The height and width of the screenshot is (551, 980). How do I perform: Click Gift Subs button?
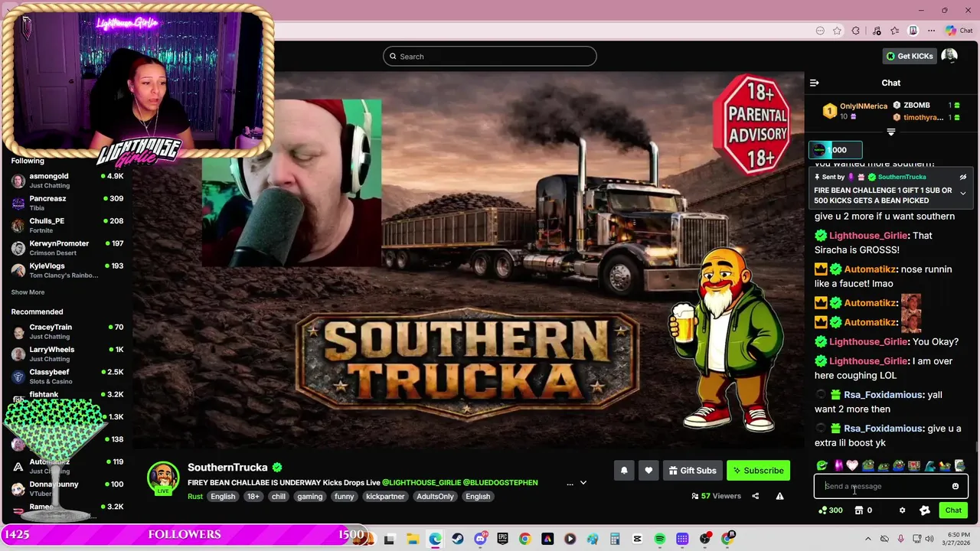pyautogui.click(x=692, y=471)
